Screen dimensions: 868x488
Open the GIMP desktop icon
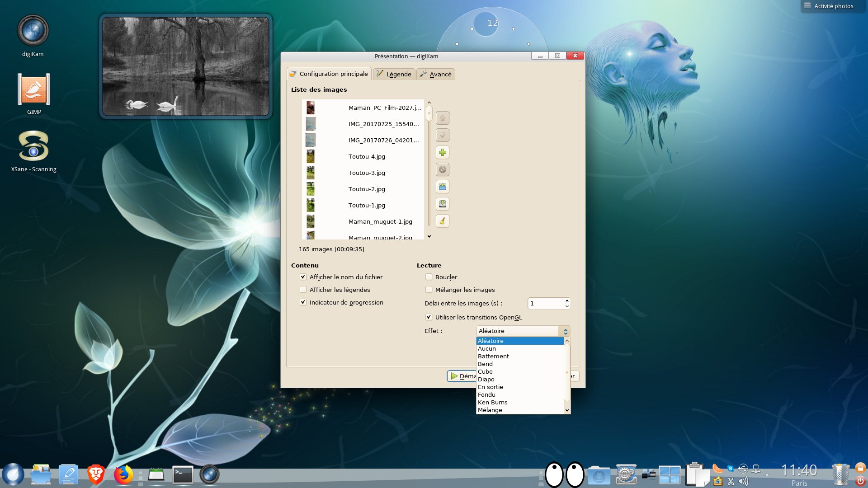[34, 90]
